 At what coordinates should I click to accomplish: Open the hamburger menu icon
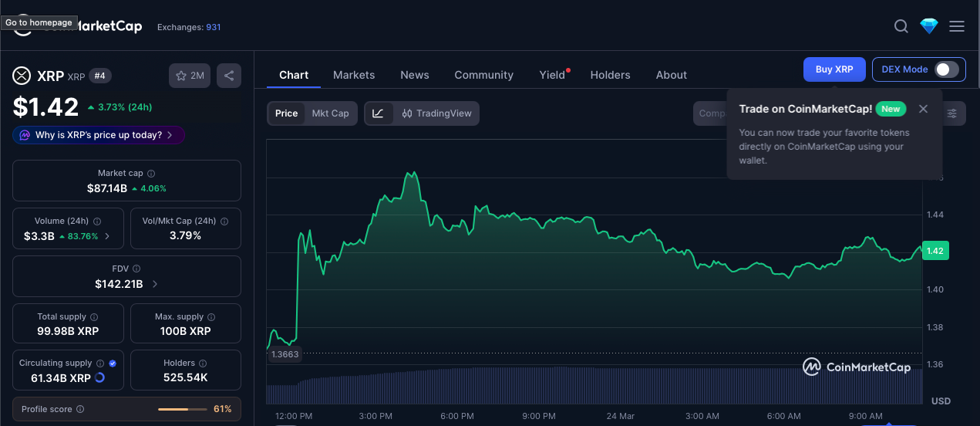coord(957,27)
